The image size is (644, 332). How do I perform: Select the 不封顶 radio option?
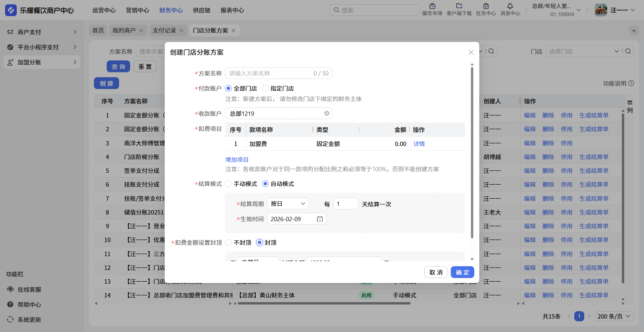pos(229,242)
